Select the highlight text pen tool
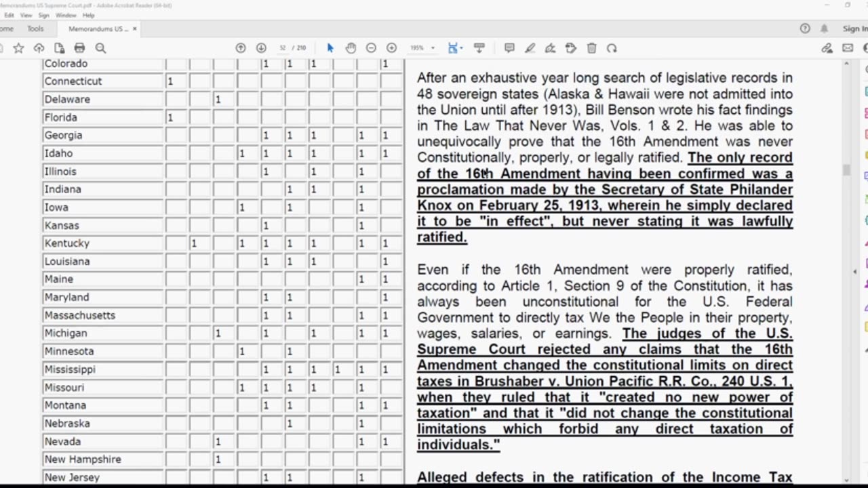Viewport: 868px width, 488px height. click(530, 48)
